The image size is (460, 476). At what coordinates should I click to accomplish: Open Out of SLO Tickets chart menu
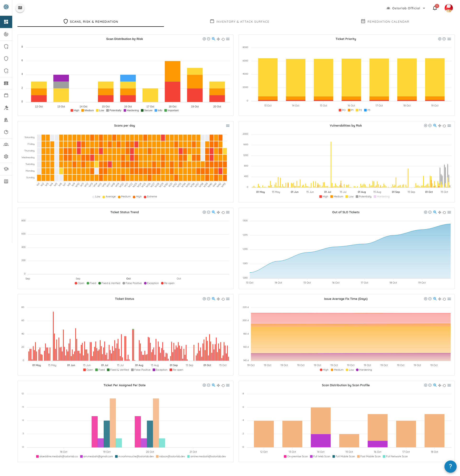(449, 212)
